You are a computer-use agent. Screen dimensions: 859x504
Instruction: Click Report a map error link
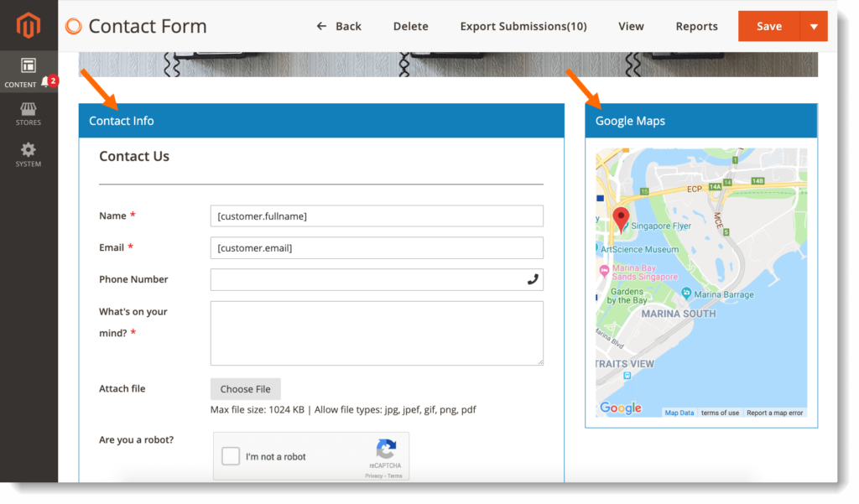(x=774, y=413)
